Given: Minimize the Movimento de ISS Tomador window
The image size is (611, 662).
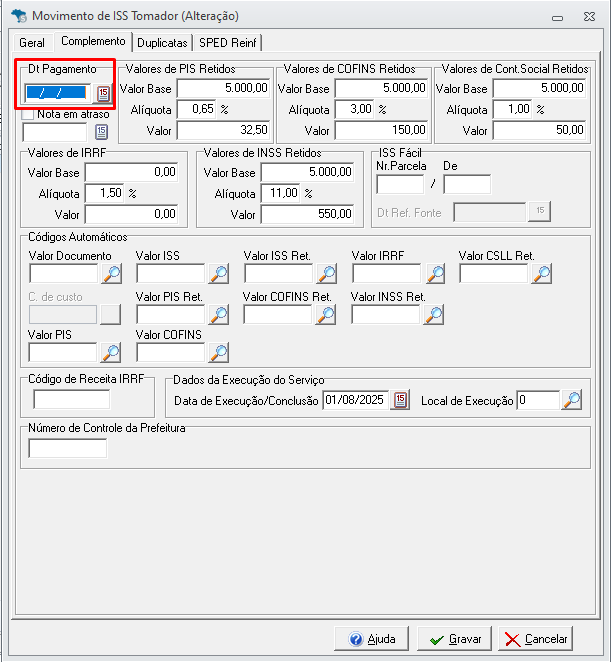Looking at the screenshot, I should (557, 17).
